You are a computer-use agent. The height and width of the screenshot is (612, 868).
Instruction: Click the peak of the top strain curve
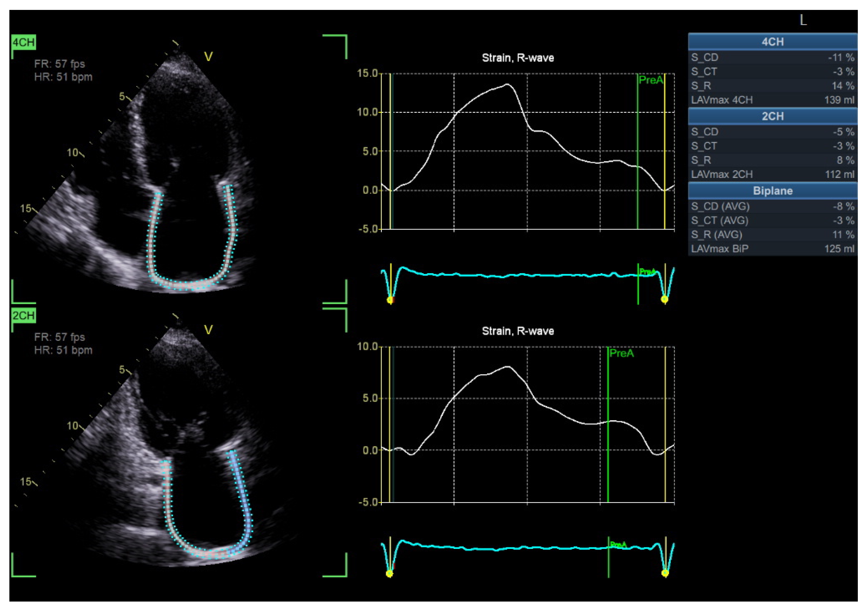(x=507, y=84)
